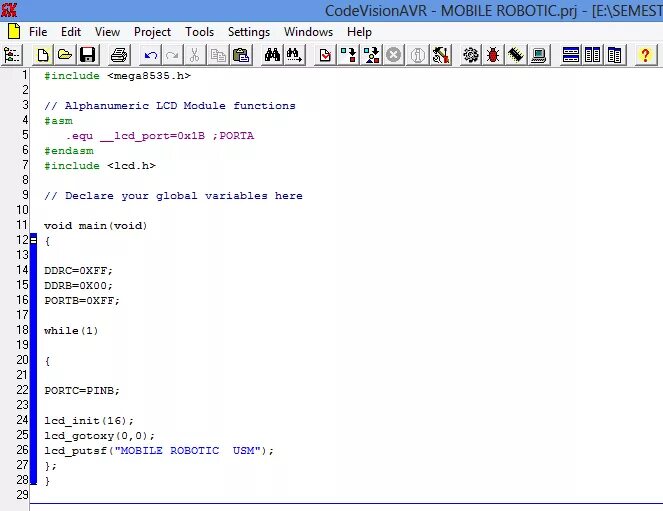Open a file with the folder icon

[x=65, y=55]
